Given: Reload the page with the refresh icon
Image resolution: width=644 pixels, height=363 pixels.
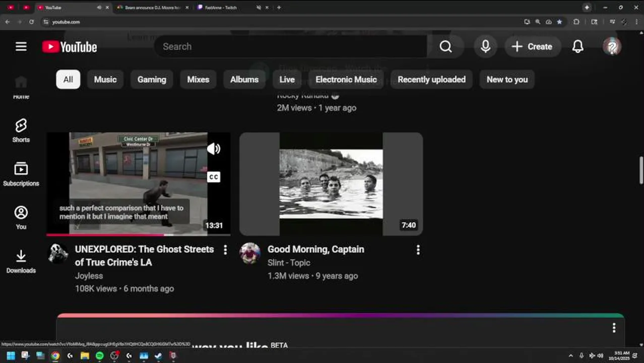Looking at the screenshot, I should (31, 22).
